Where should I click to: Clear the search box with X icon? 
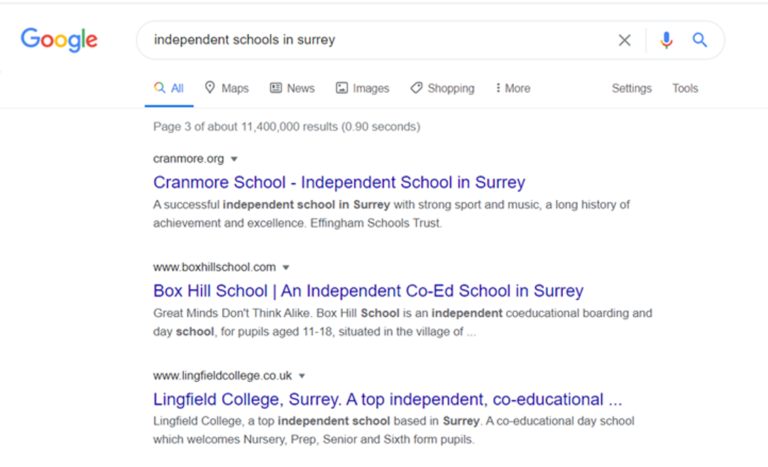click(x=624, y=40)
